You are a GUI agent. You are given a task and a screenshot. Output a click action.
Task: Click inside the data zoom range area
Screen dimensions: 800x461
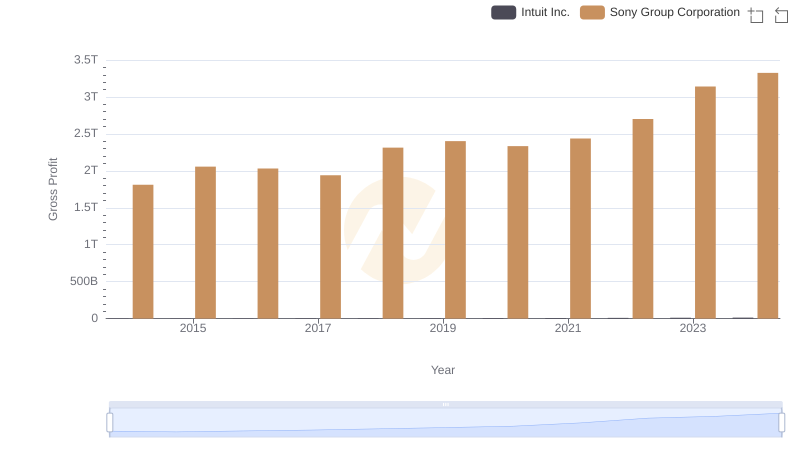tap(445, 423)
